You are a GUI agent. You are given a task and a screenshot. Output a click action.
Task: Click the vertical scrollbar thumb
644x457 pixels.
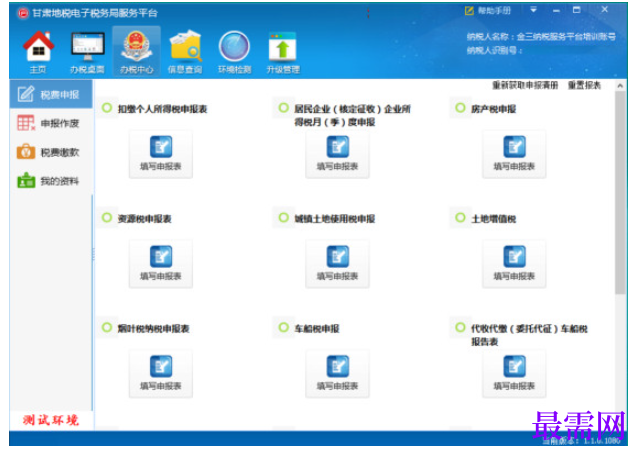[621, 193]
